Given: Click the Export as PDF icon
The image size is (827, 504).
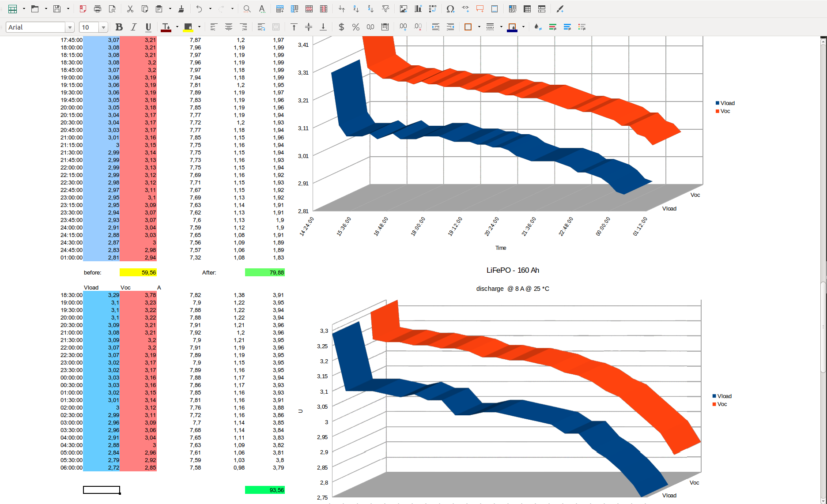Looking at the screenshot, I should pos(83,9).
